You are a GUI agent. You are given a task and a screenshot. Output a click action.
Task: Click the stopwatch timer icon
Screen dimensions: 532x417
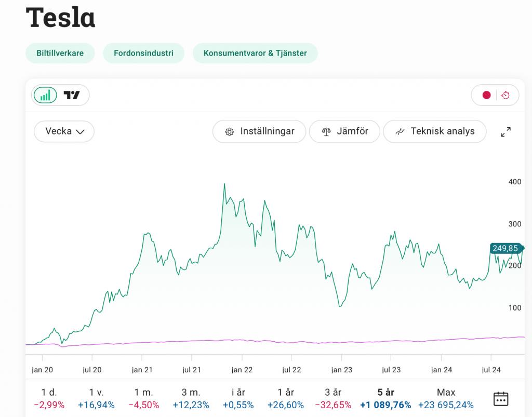coord(506,95)
